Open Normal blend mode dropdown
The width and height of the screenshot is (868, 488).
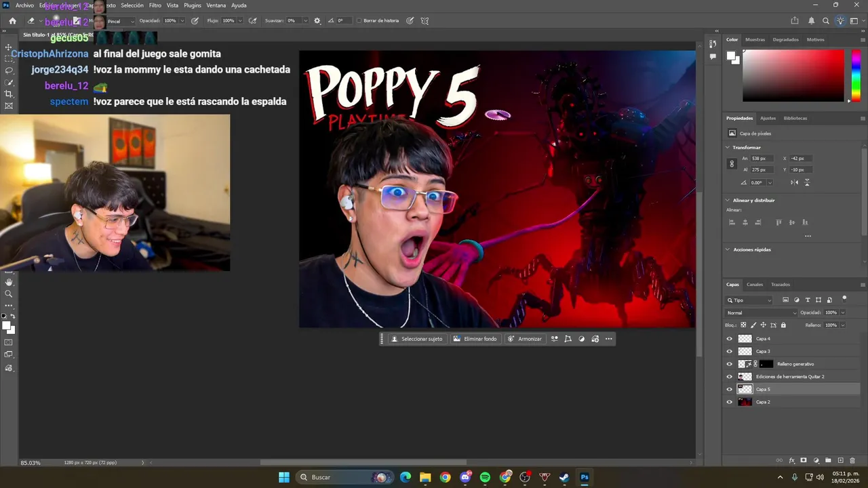[762, 312]
